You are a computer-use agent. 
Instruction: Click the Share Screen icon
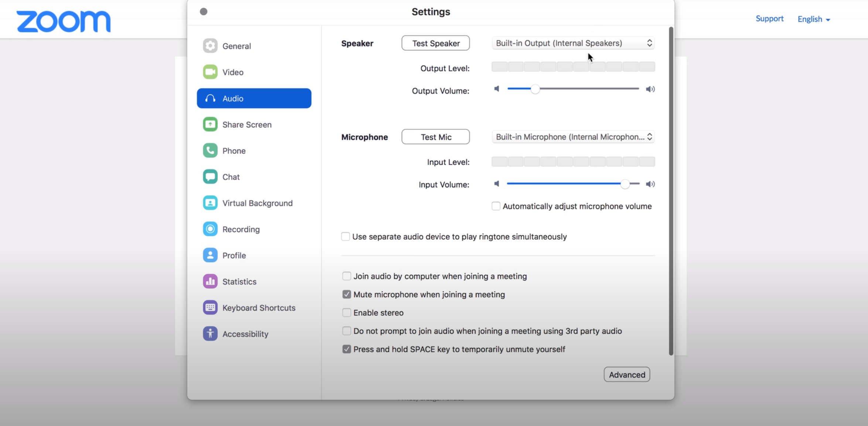(x=210, y=124)
